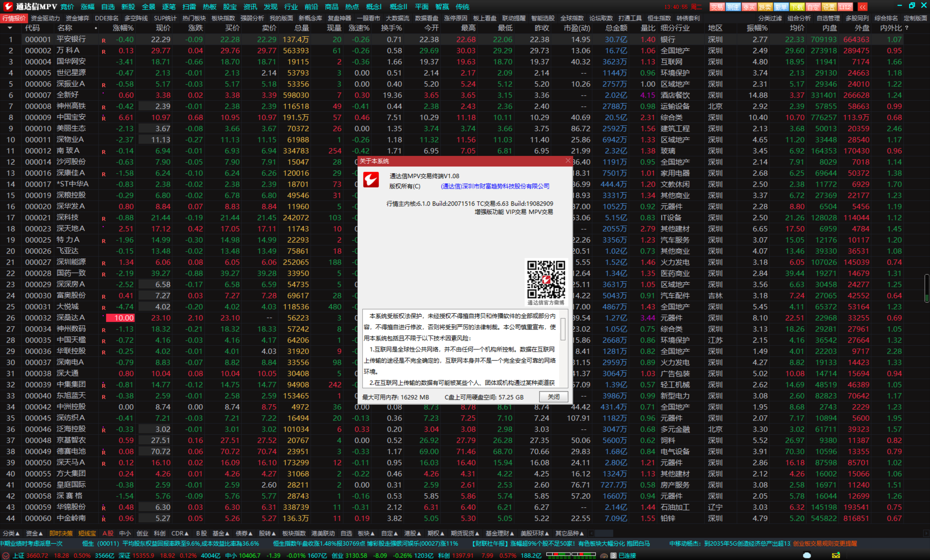Click the market breadth red-green bar indicator

pyautogui.click(x=571, y=555)
